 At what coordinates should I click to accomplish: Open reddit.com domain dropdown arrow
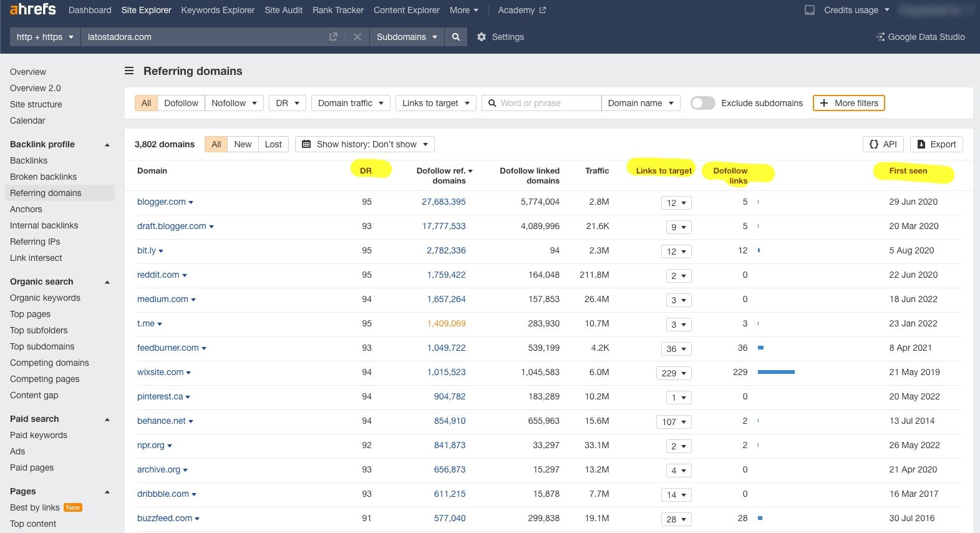[185, 275]
